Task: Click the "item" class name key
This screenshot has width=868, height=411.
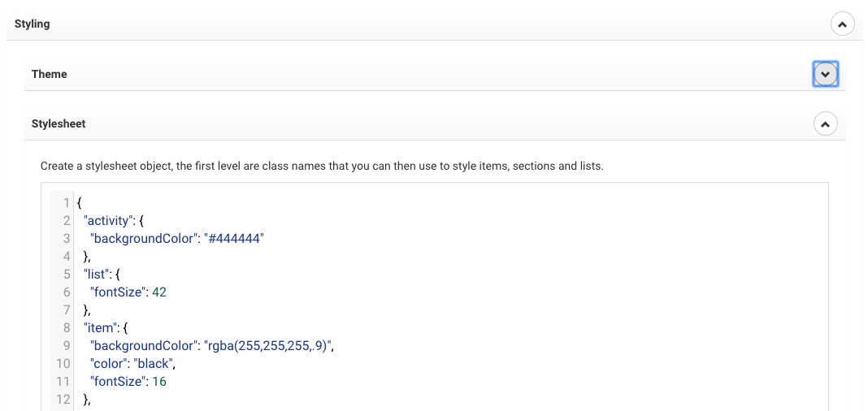Action: pyautogui.click(x=99, y=327)
